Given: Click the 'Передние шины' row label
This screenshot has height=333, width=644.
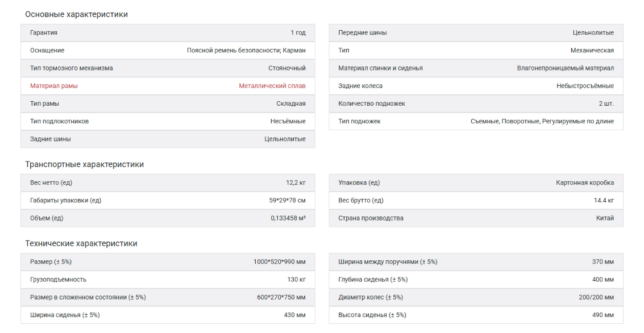Looking at the screenshot, I should click(363, 33).
